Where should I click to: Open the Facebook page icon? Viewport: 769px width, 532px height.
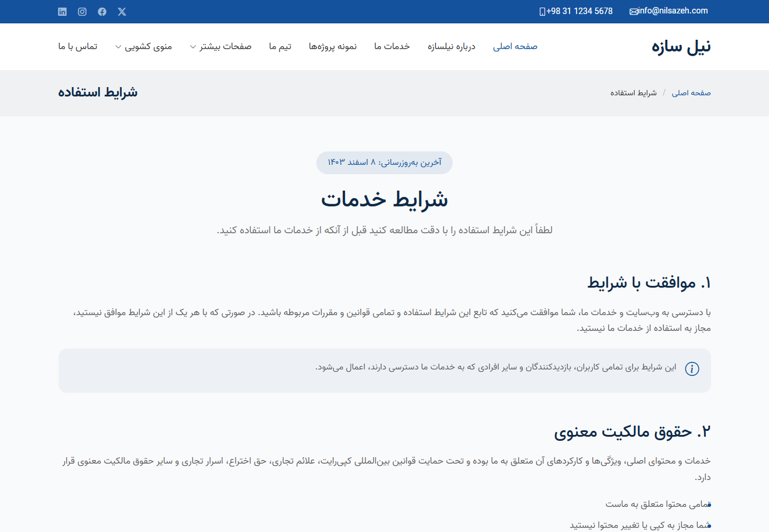click(102, 11)
